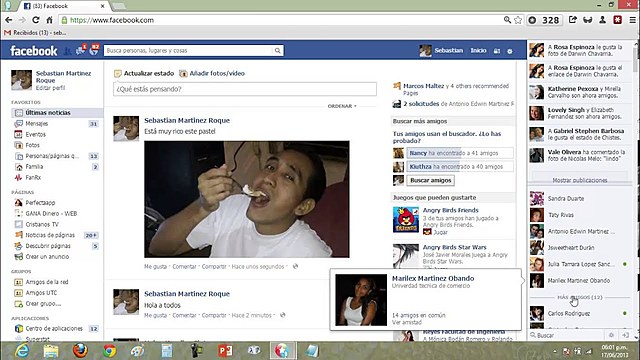Click the browser home icon

click(49, 20)
